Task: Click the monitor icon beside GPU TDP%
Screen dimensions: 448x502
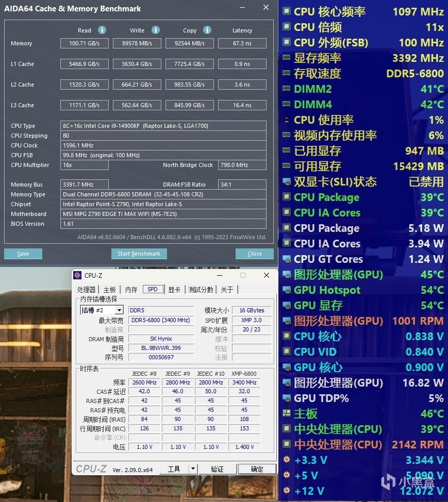Action: (x=286, y=398)
